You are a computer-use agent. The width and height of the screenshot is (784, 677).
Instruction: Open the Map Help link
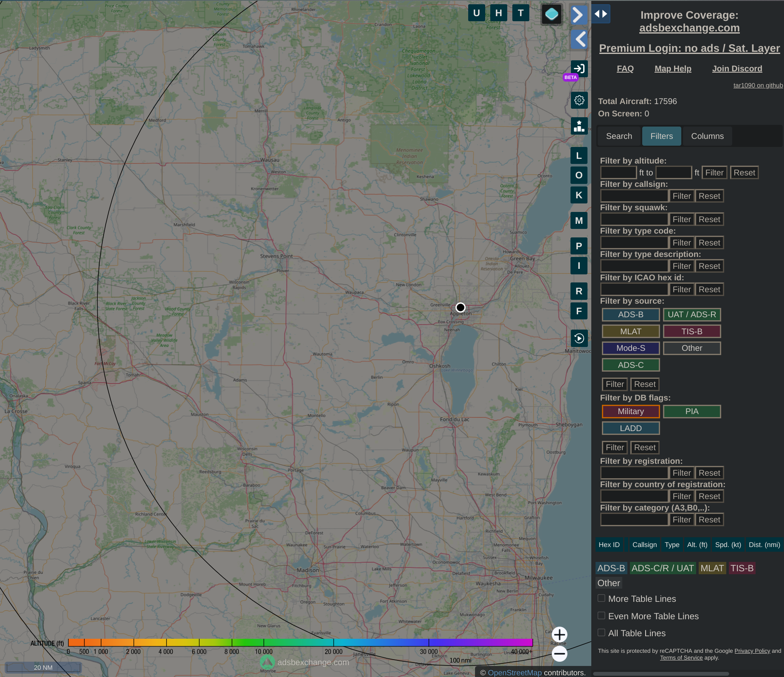pos(673,69)
